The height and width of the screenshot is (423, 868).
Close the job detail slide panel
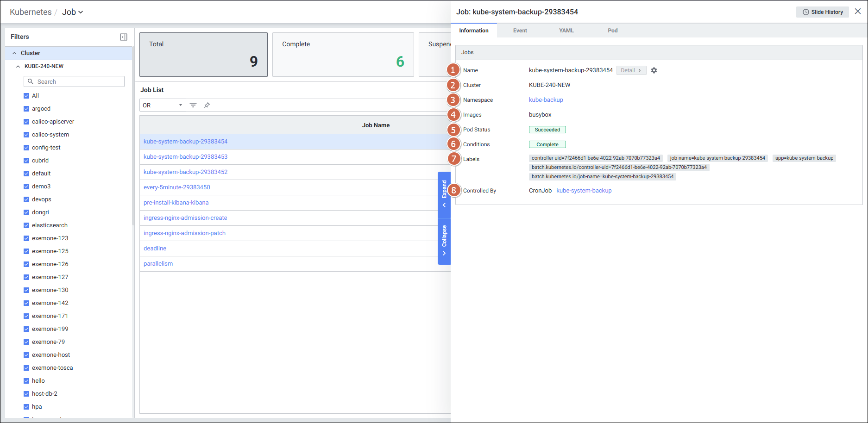click(858, 12)
